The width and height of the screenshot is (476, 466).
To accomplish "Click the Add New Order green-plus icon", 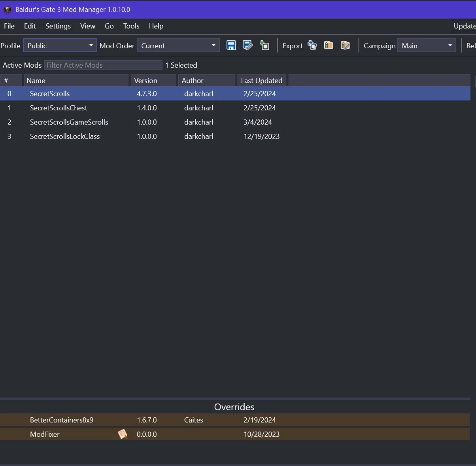I will [264, 45].
